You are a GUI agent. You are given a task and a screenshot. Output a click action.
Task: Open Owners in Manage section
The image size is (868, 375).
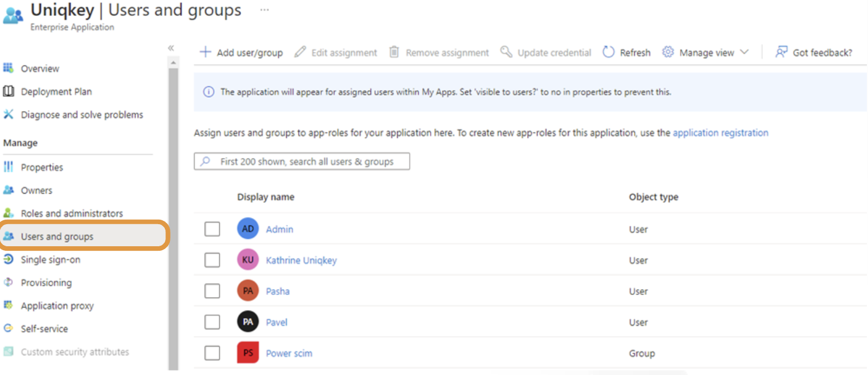point(36,190)
